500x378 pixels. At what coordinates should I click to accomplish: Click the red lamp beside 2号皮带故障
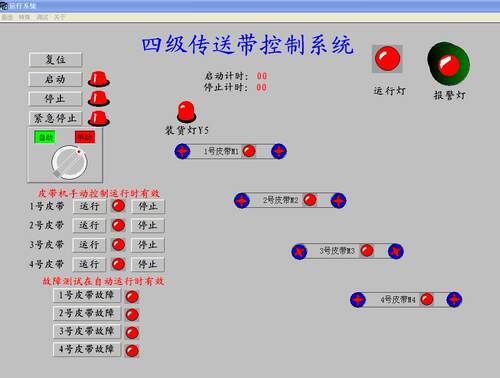(x=132, y=315)
